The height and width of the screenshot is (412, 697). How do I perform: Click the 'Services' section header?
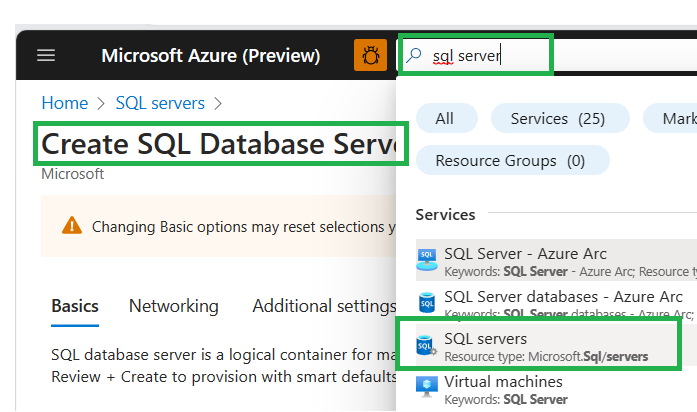pos(445,215)
